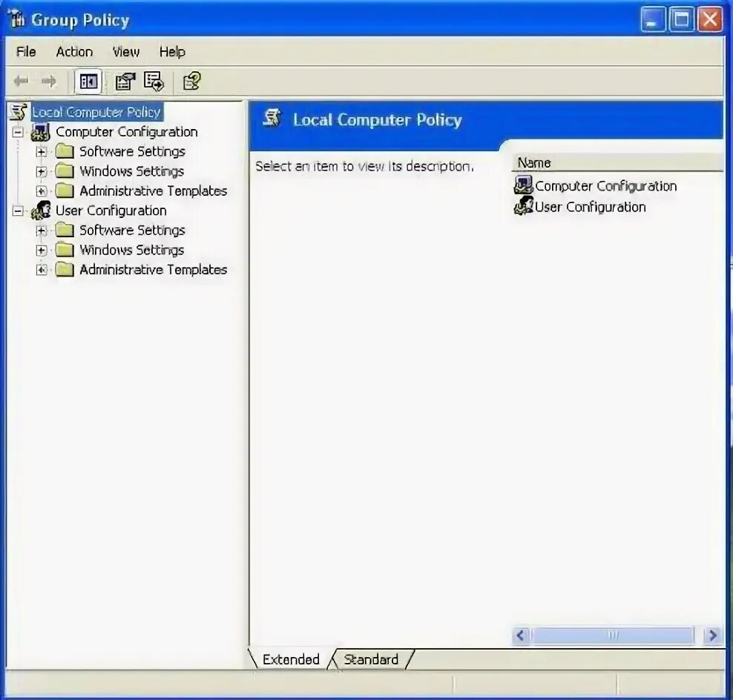Select Software Settings label under User Configuration
The height and width of the screenshot is (700, 733).
click(x=132, y=231)
